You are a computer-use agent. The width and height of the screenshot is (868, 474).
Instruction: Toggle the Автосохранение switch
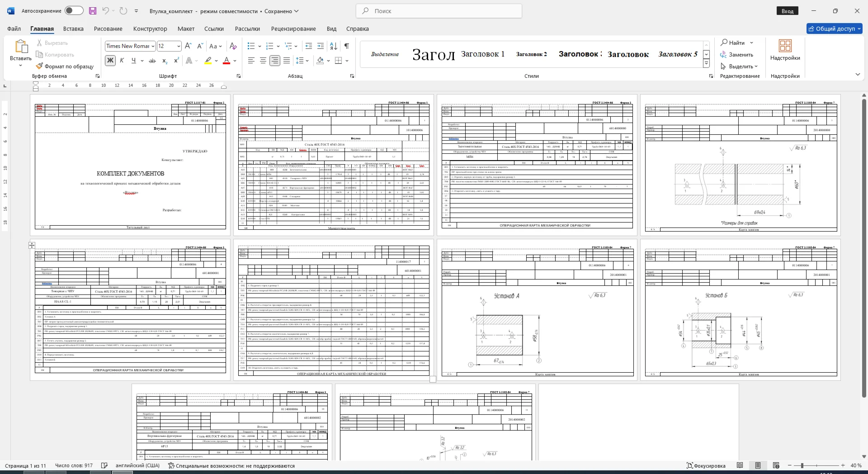pos(74,11)
